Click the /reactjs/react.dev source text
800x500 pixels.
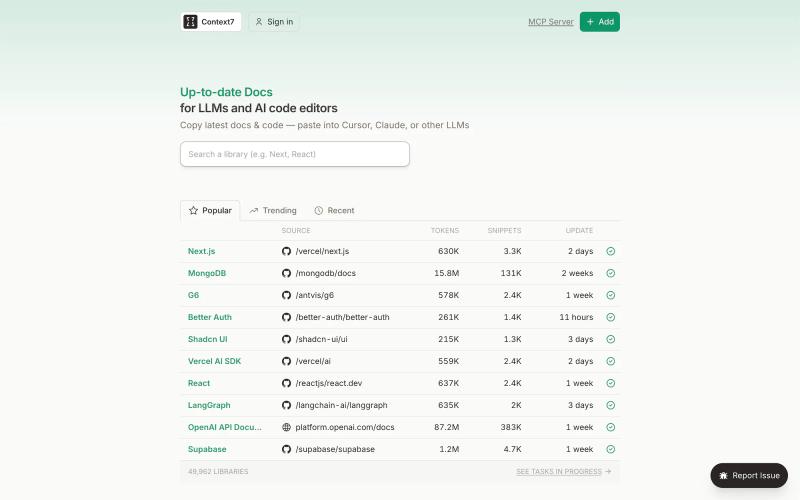(329, 383)
